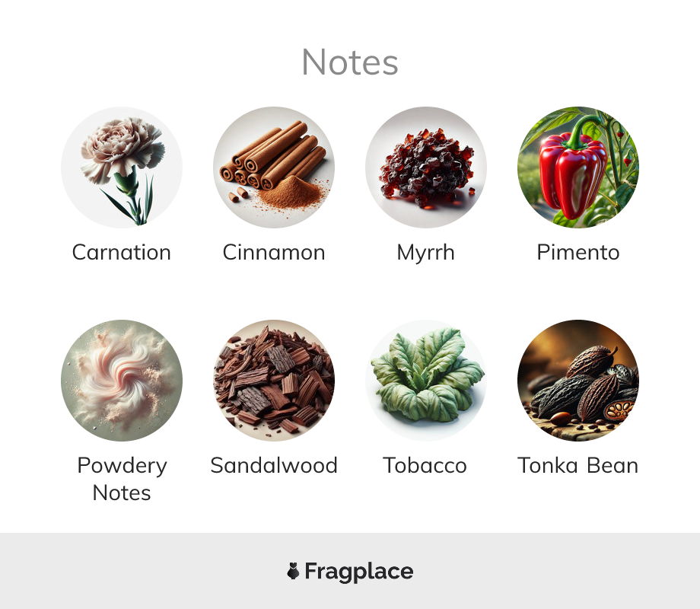
Task: Click the green Tobacco leaves image
Action: [426, 380]
